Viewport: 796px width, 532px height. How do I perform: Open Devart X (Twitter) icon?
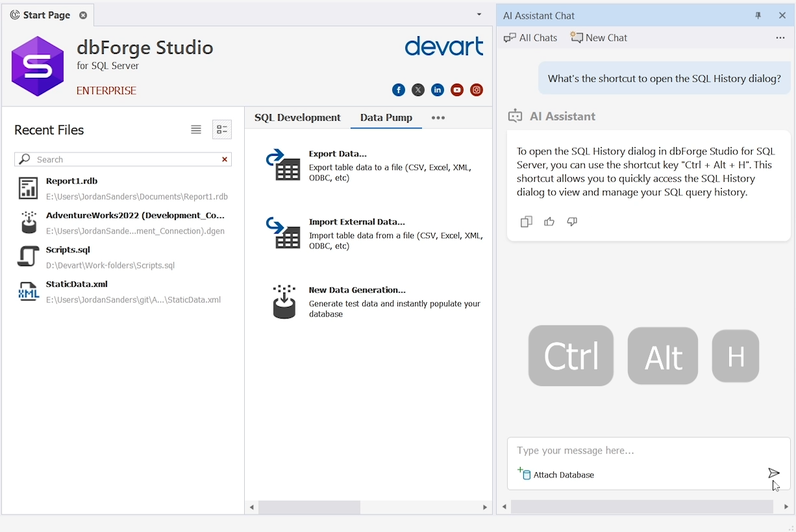pyautogui.click(x=418, y=90)
